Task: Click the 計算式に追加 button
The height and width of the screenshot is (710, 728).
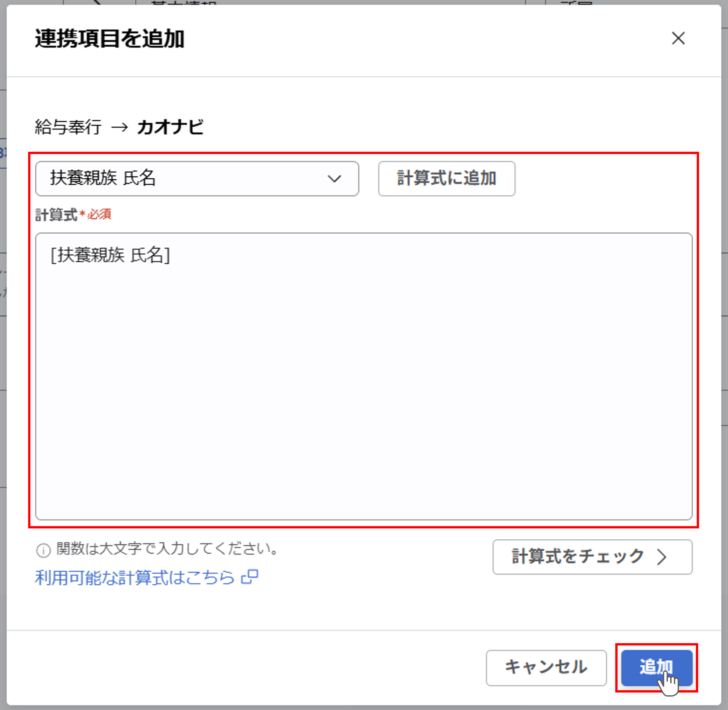Action: [x=446, y=178]
